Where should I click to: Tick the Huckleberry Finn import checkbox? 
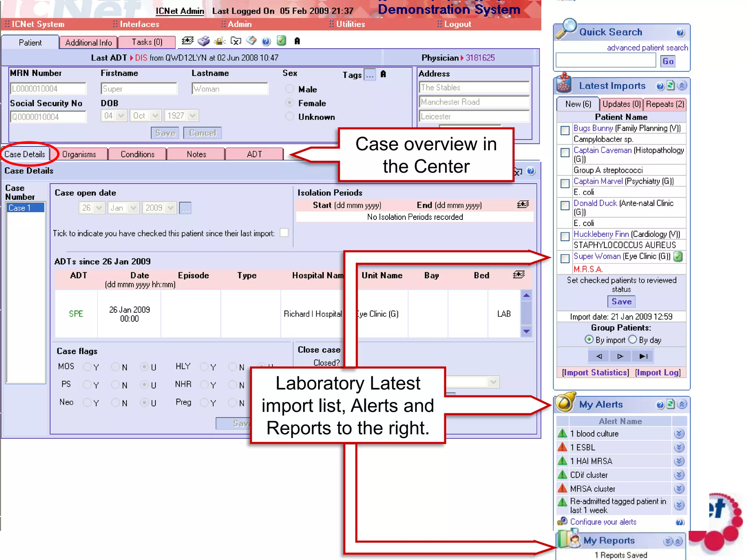565,237
